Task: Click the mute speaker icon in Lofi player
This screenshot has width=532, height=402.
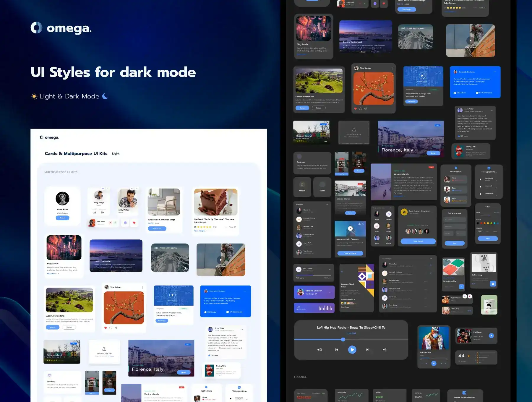Action: click(384, 350)
